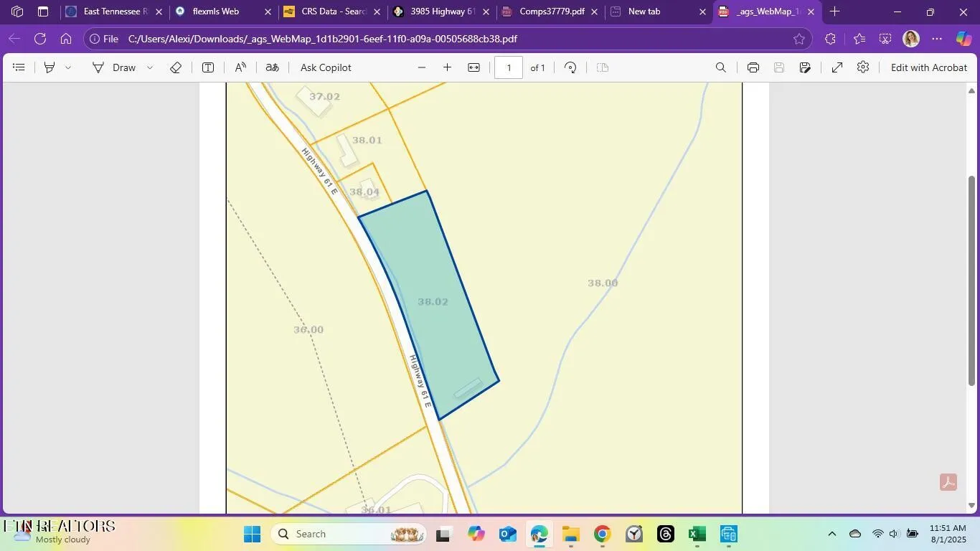Rotate the PDF page
The image size is (980, 551).
tap(570, 67)
